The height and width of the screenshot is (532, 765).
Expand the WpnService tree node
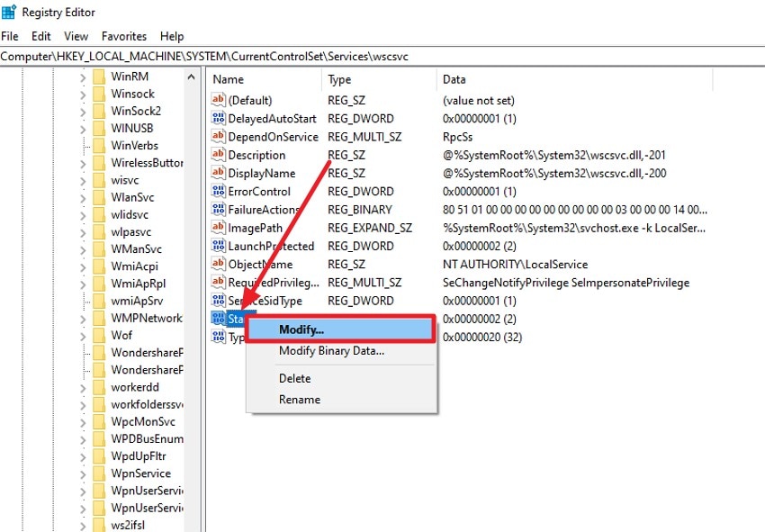pyautogui.click(x=83, y=473)
